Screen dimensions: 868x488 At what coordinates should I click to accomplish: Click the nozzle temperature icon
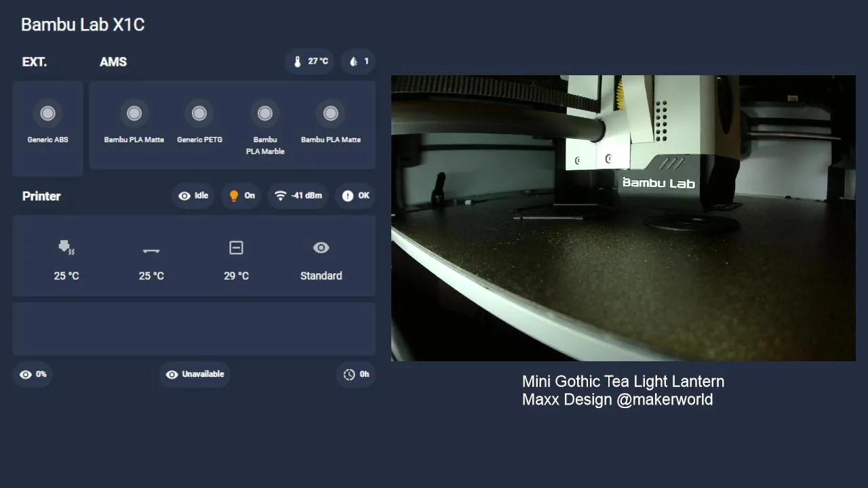click(66, 247)
